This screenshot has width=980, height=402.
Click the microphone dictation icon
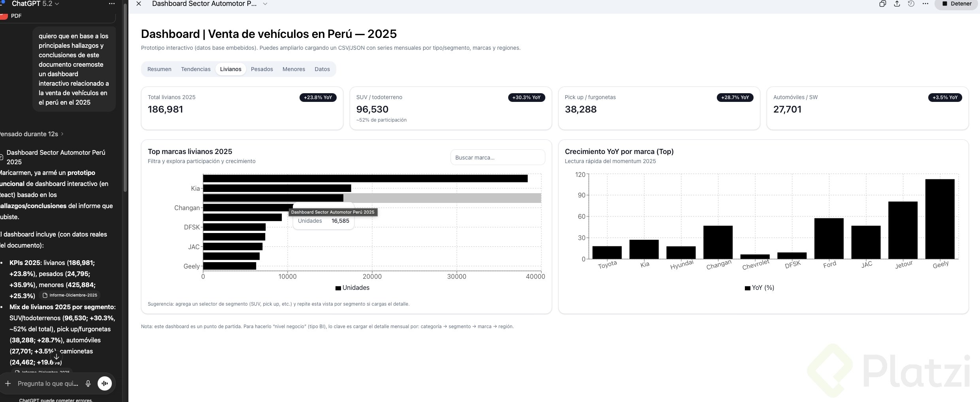[x=88, y=383]
